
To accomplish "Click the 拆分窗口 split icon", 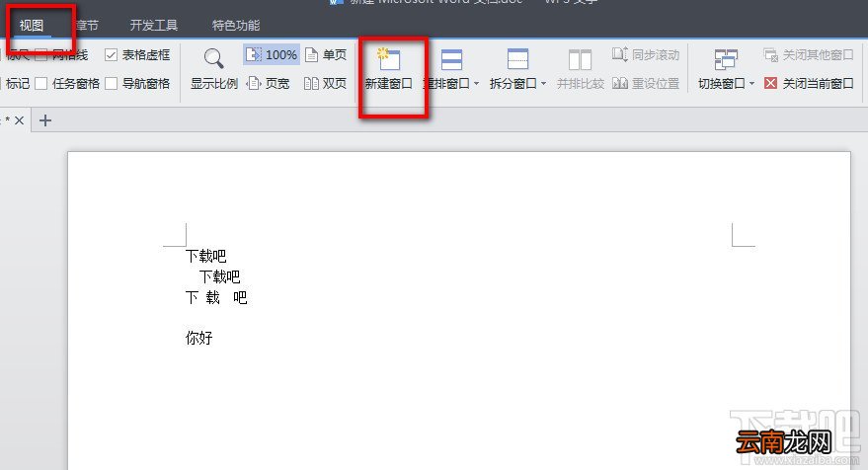I will pyautogui.click(x=517, y=59).
